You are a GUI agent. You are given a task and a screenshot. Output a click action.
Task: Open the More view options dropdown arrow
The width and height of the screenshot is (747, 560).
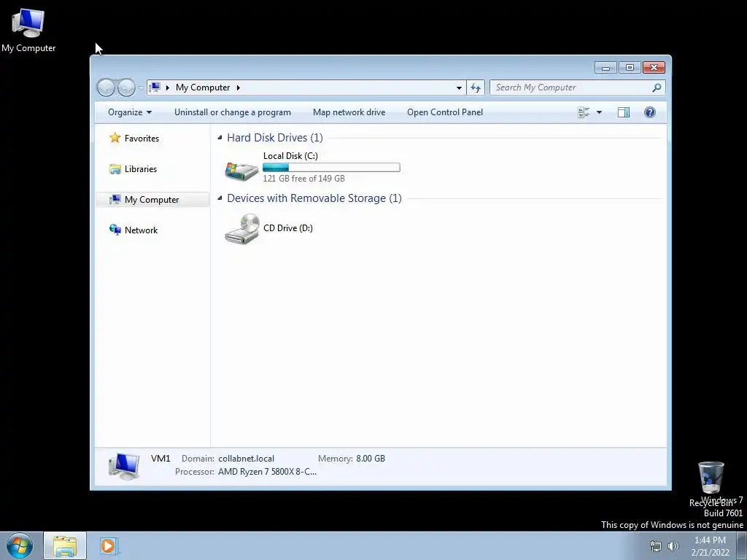(600, 112)
